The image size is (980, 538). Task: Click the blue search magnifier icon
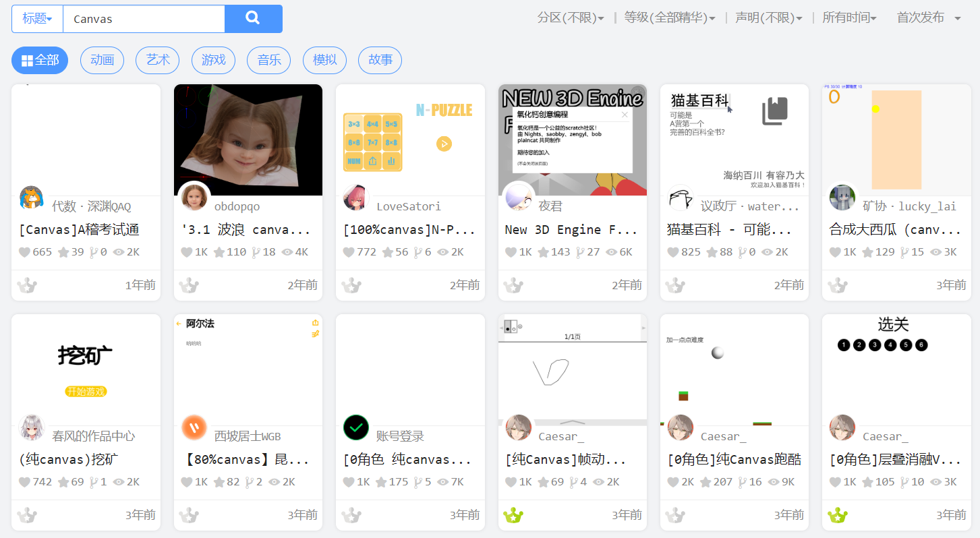pos(253,19)
